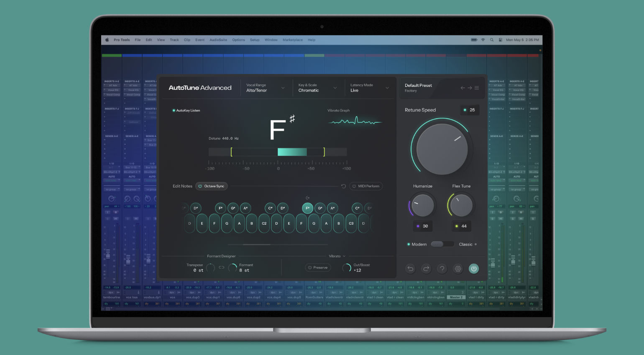Click the AutoTune undo arrow button

(410, 269)
